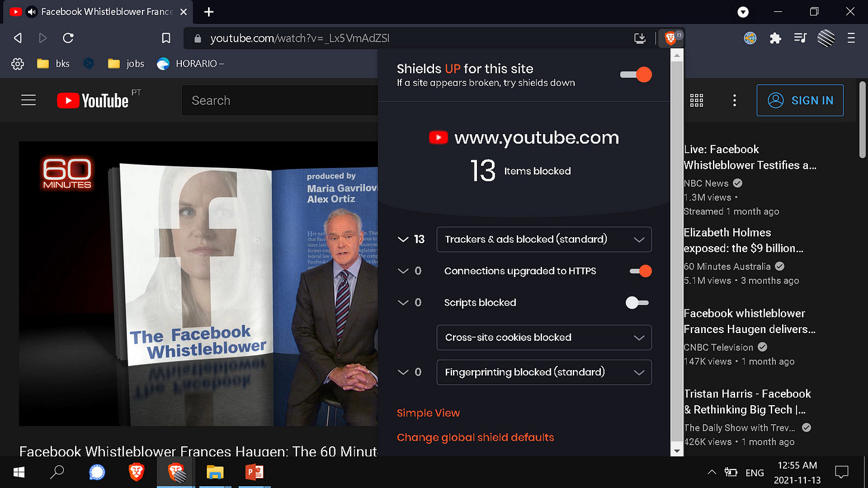The width and height of the screenshot is (868, 488).
Task: Click the Shields panel scroll down arrow
Action: (676, 451)
